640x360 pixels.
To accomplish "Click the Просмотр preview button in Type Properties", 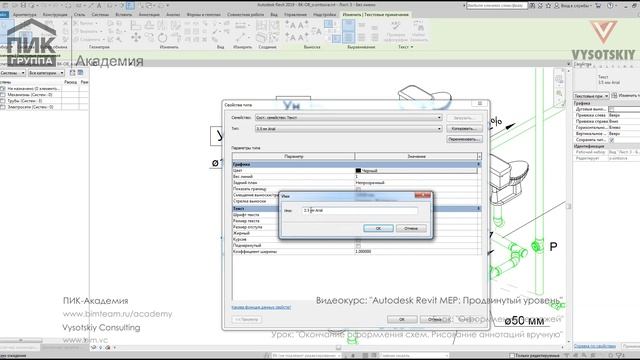I will tap(247, 319).
